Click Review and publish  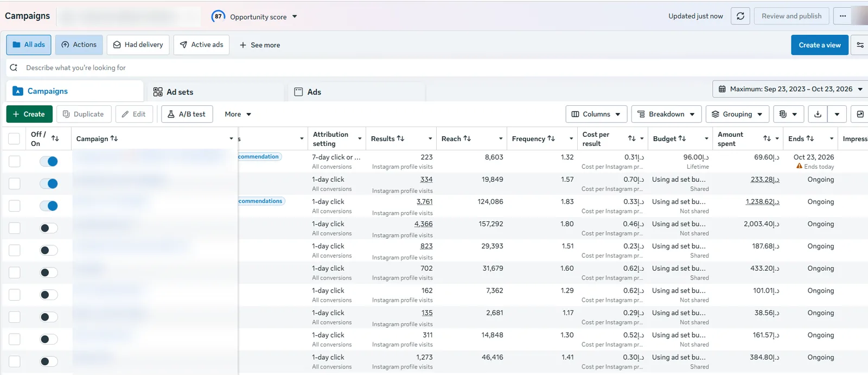tap(792, 16)
